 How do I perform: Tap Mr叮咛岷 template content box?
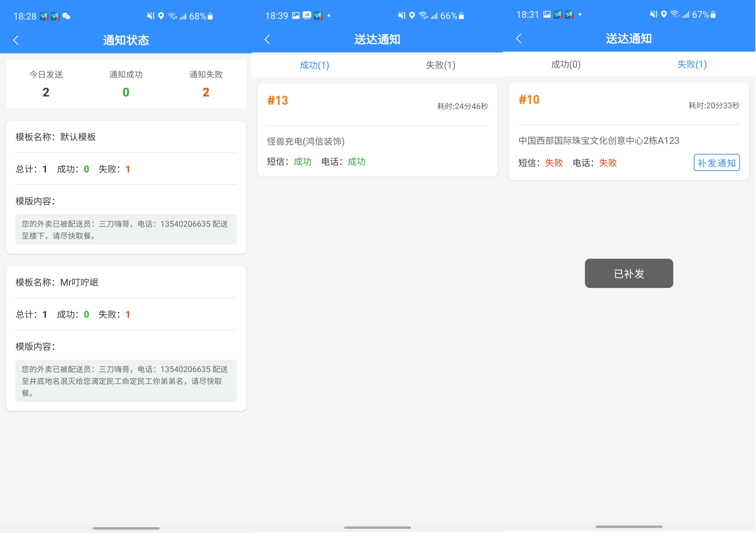click(126, 381)
